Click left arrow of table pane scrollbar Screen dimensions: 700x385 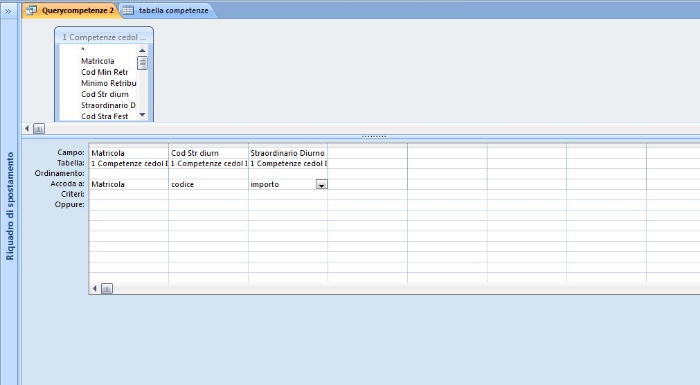point(27,129)
